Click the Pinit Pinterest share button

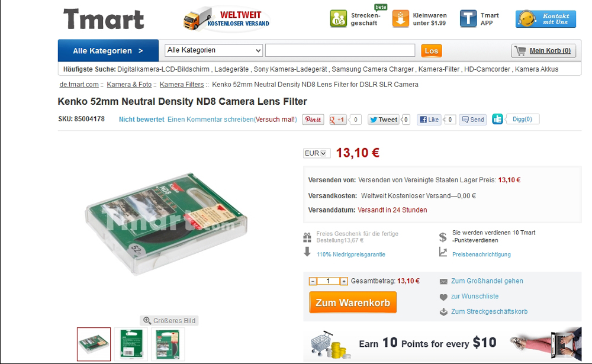pos(313,120)
